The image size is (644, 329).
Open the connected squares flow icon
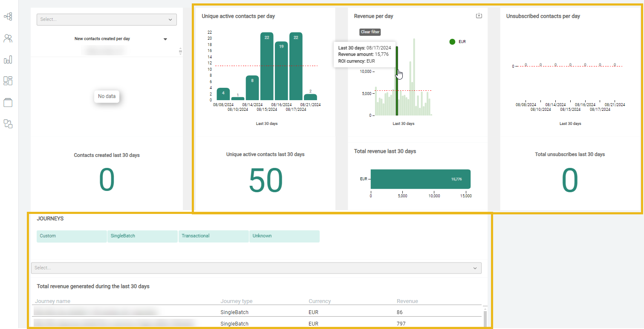[x=8, y=124]
